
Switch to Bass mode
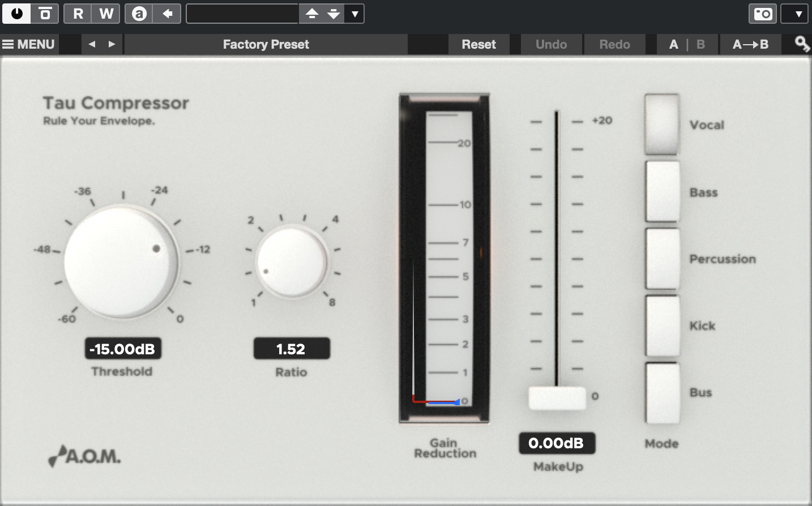tap(662, 191)
